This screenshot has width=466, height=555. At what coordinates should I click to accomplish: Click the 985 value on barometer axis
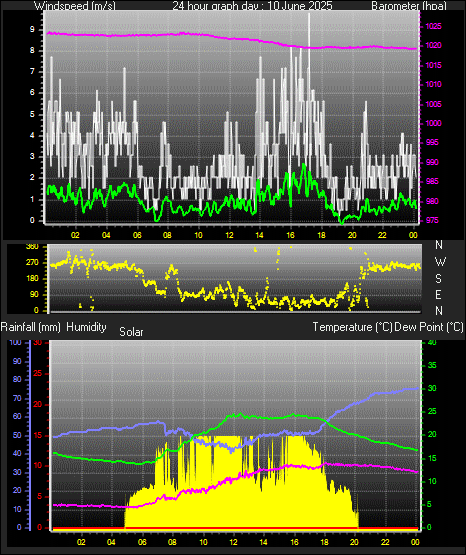point(433,182)
